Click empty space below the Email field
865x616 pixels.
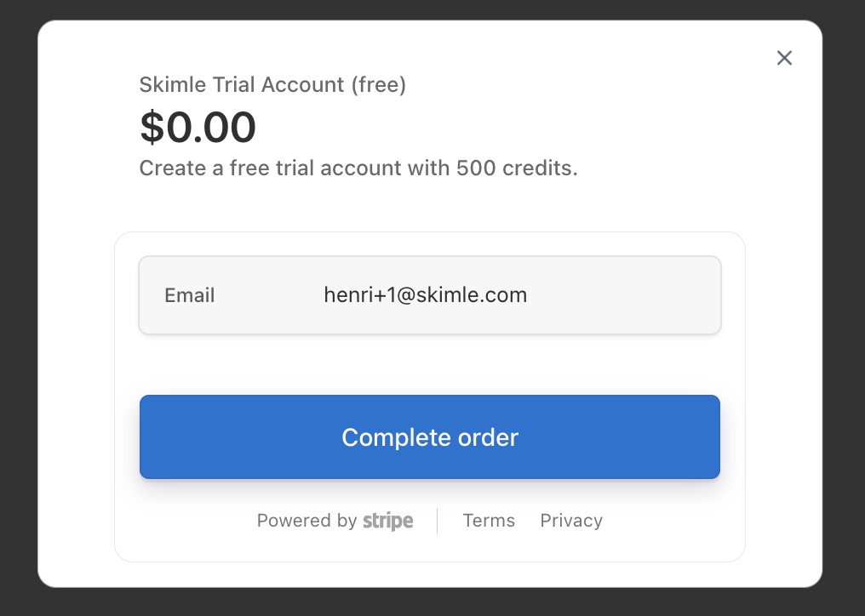pos(430,364)
